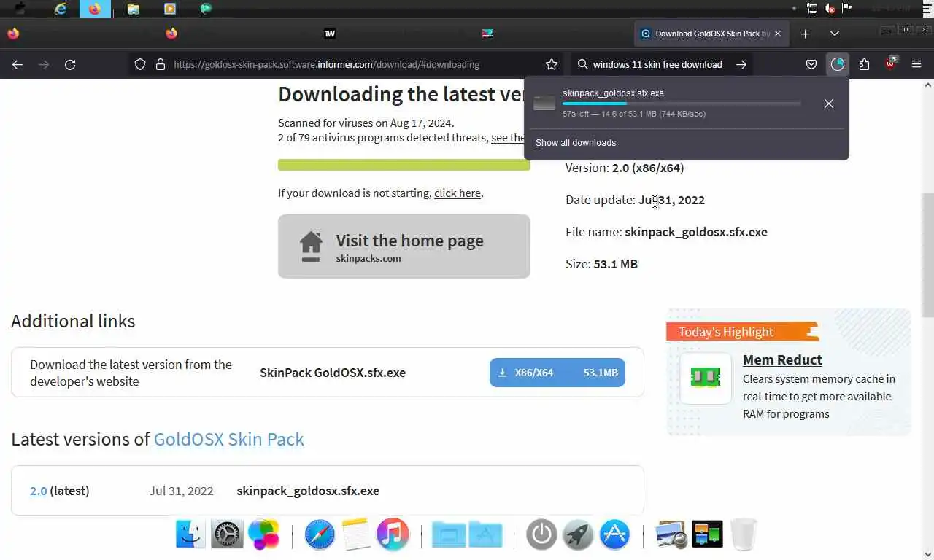Open App Store icon in dock
934x560 pixels.
click(x=614, y=534)
